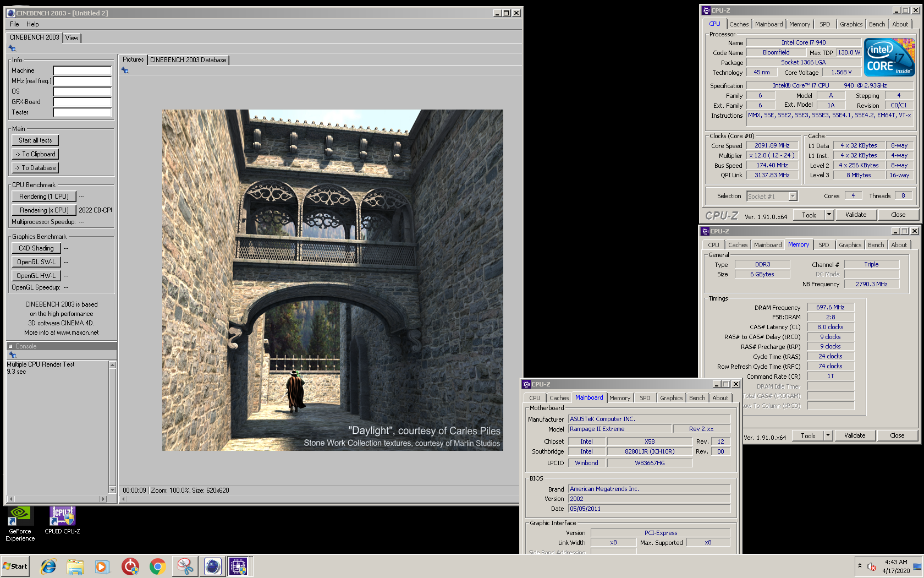Open Windows Explorer folder icon in taskbar
This screenshot has width=924, height=578.
[x=75, y=566]
